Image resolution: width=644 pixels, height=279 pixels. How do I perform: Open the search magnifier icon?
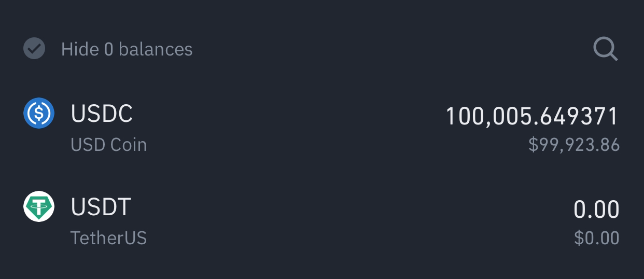click(605, 50)
